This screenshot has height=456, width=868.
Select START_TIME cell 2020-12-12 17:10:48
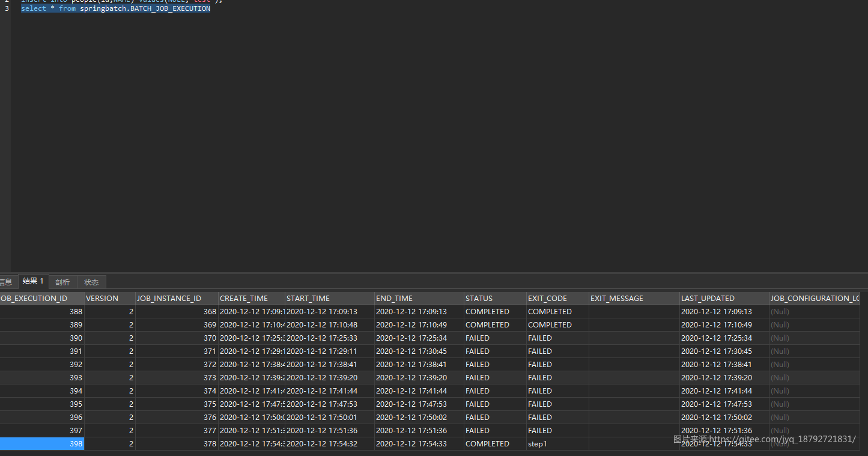point(330,325)
